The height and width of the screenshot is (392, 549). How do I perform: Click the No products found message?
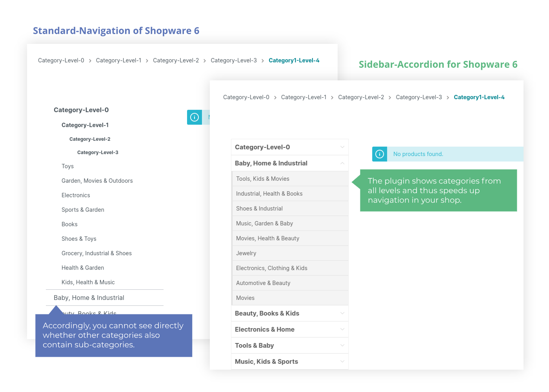418,154
